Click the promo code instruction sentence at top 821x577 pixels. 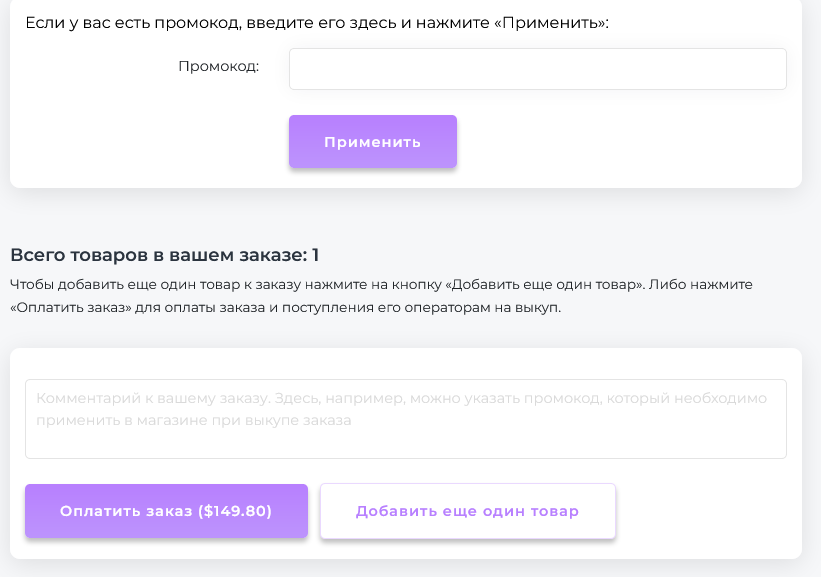[317, 22]
